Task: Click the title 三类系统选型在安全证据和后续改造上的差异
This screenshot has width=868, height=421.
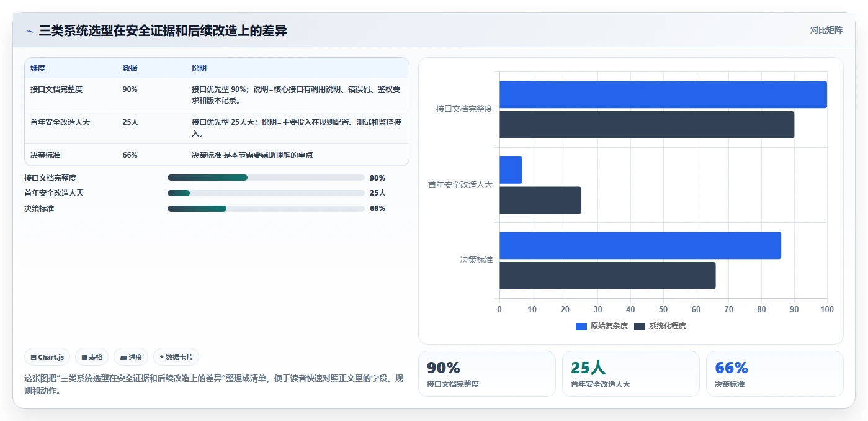Action: point(163,30)
